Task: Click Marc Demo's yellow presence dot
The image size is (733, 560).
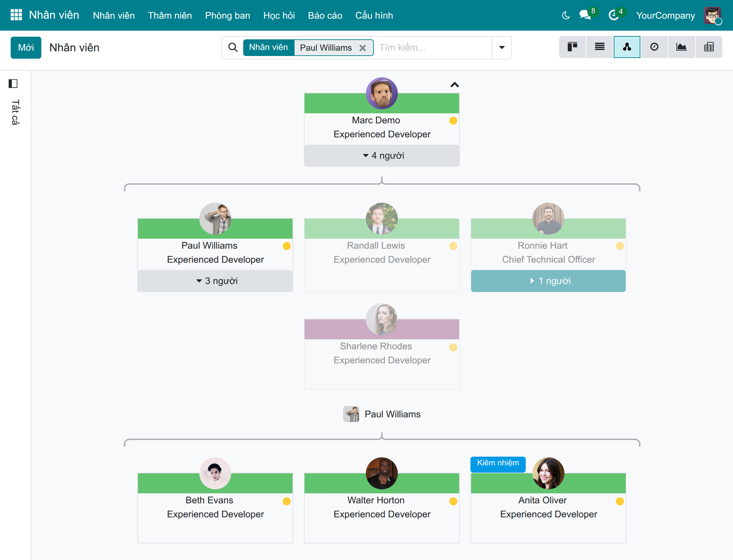Action: [453, 121]
